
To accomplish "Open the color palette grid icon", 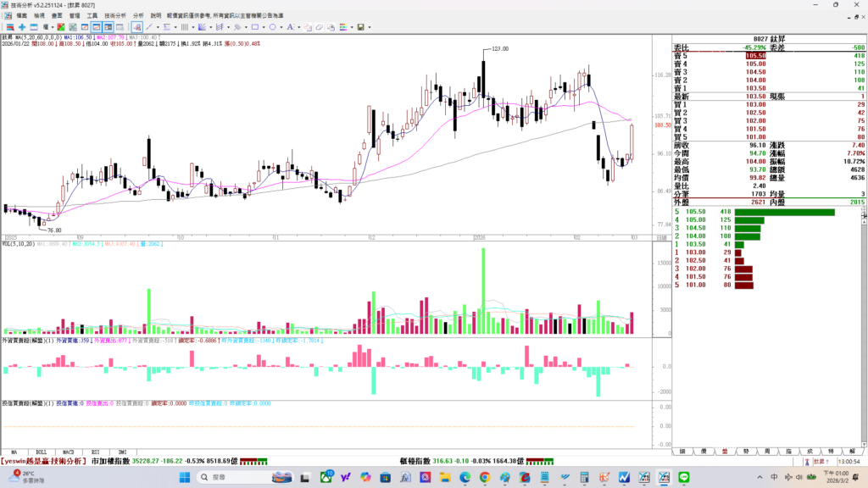I will [x=343, y=27].
